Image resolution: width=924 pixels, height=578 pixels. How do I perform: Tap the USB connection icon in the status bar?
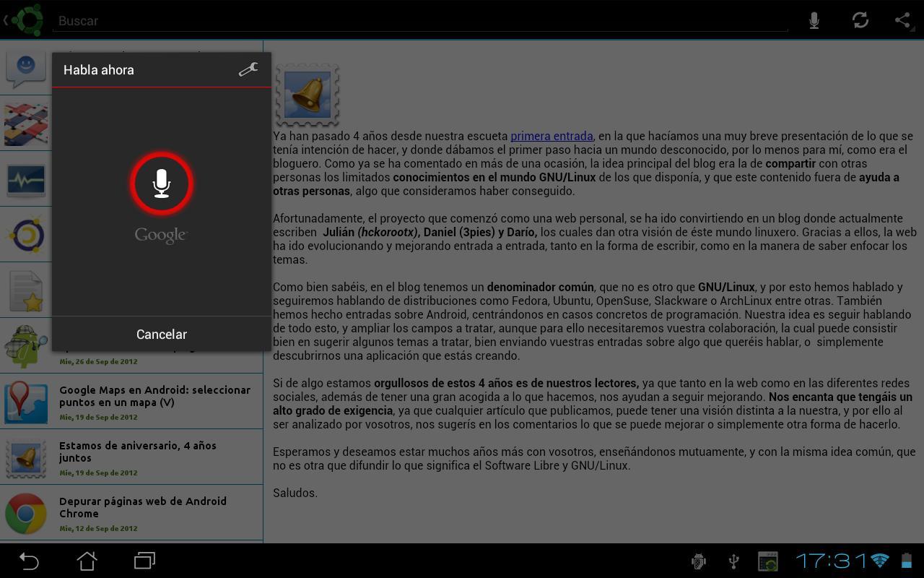pyautogui.click(x=733, y=561)
